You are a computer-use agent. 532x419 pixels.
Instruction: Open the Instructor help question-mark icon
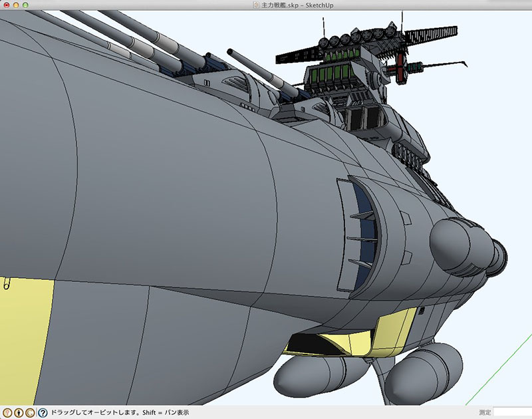click(43, 412)
